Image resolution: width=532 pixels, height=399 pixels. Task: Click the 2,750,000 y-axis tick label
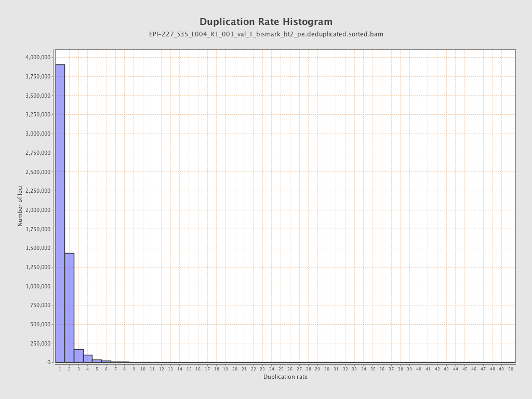pyautogui.click(x=38, y=153)
